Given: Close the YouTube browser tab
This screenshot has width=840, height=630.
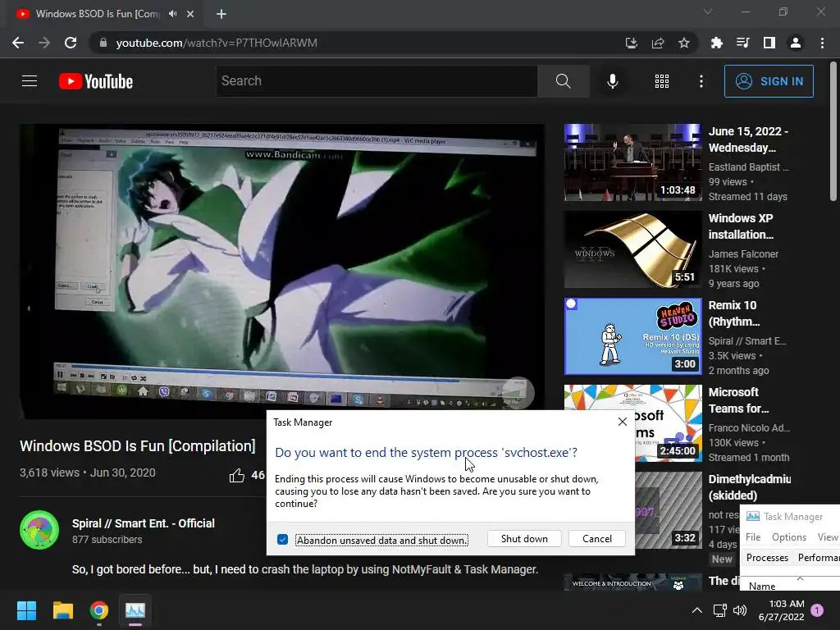Looking at the screenshot, I should [x=190, y=14].
